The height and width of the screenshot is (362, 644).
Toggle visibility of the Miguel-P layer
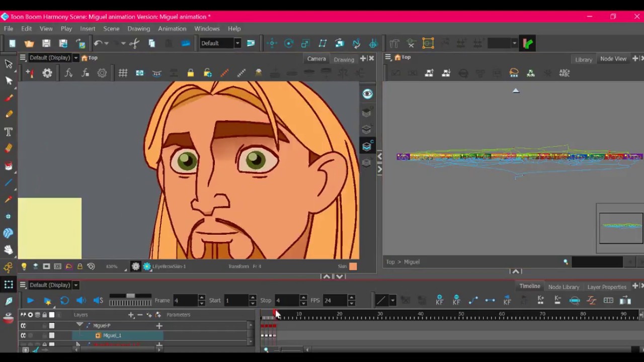[23, 326]
